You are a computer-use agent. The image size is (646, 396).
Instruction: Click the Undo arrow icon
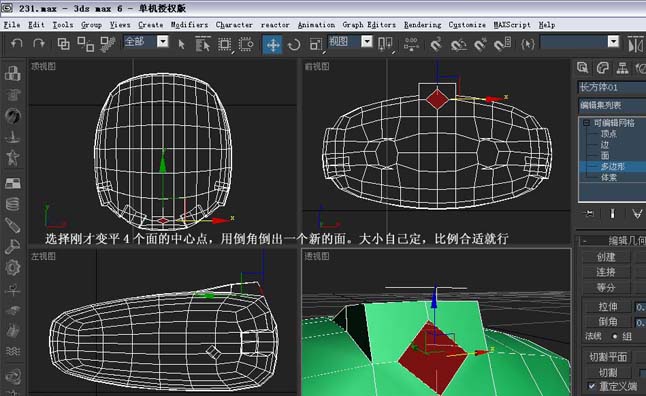click(16, 43)
